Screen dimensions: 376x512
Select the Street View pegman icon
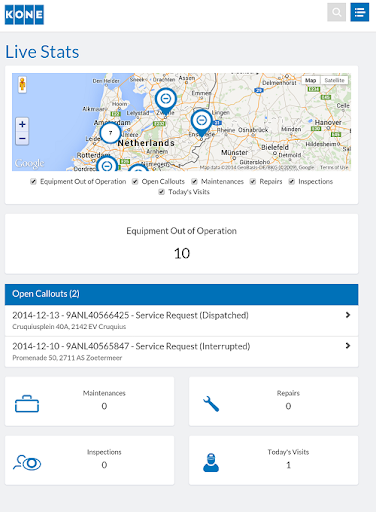(x=22, y=85)
